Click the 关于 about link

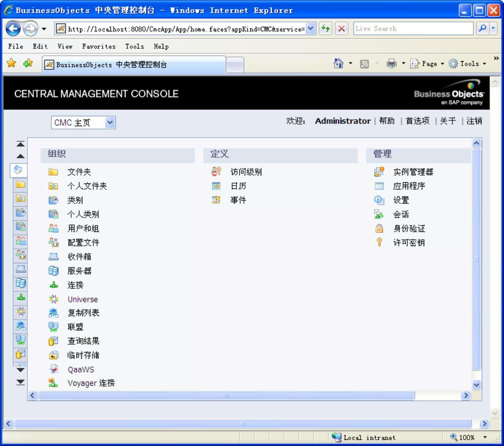coord(448,121)
